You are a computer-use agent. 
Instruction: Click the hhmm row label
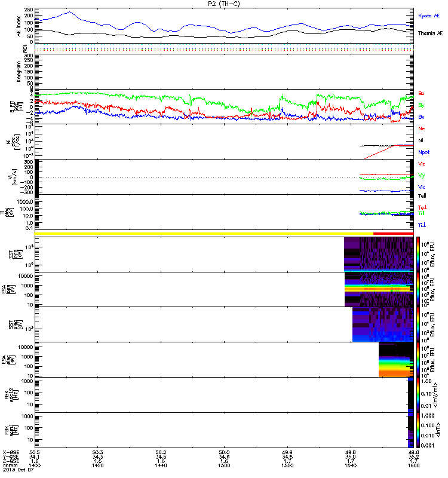(10, 465)
